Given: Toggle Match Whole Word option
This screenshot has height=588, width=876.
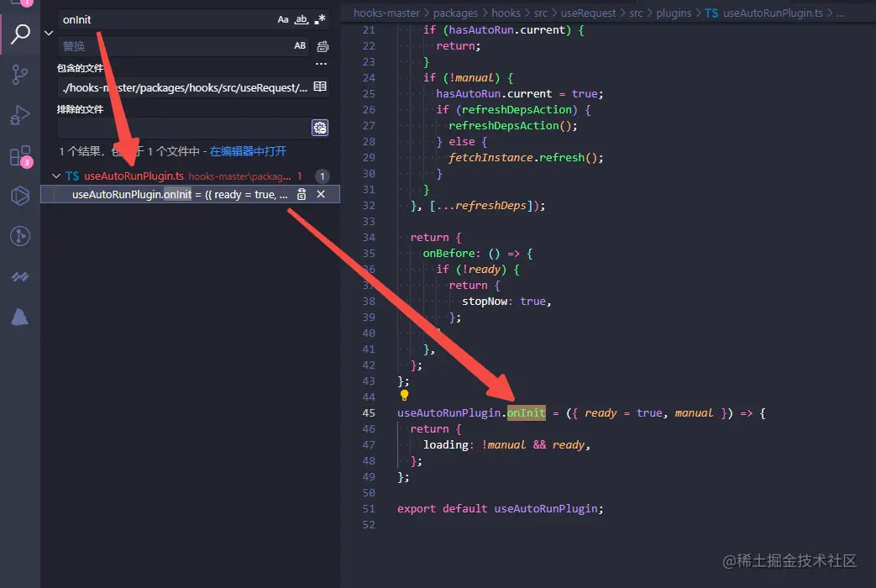Looking at the screenshot, I should (x=302, y=19).
